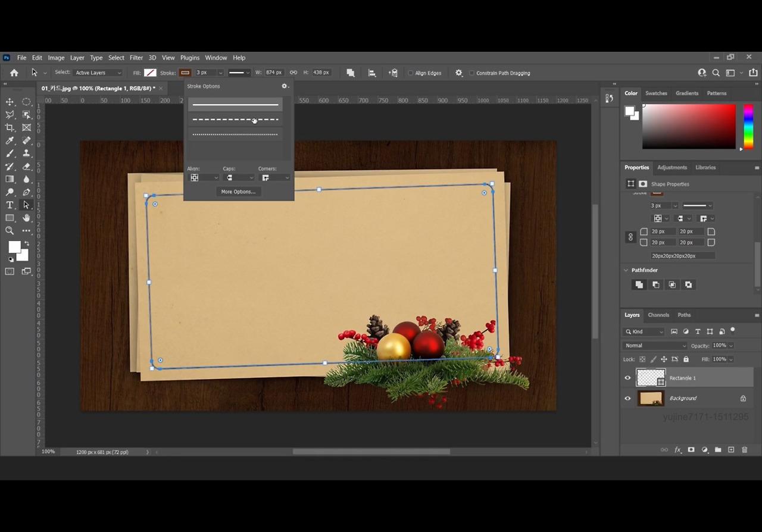This screenshot has width=762, height=532.
Task: Select the Hand tool
Action: 26,218
